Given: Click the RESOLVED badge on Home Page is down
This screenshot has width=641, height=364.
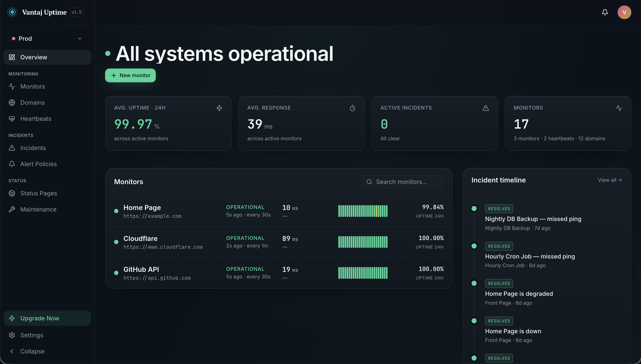Looking at the screenshot, I should [x=499, y=321].
